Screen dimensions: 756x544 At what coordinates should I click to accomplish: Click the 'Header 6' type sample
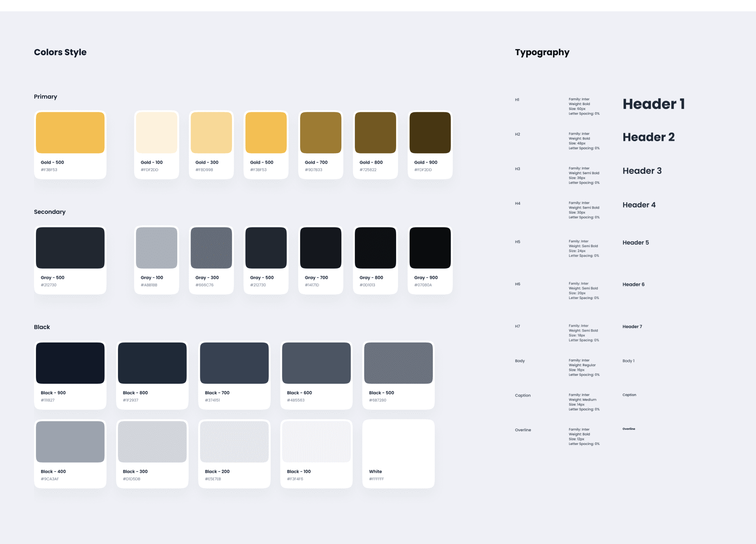634,284
